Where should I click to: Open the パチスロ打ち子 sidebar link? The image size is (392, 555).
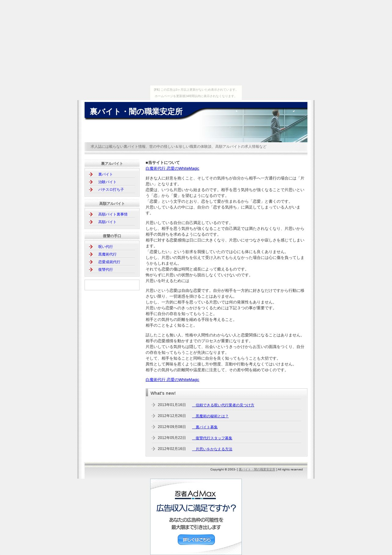[111, 190]
